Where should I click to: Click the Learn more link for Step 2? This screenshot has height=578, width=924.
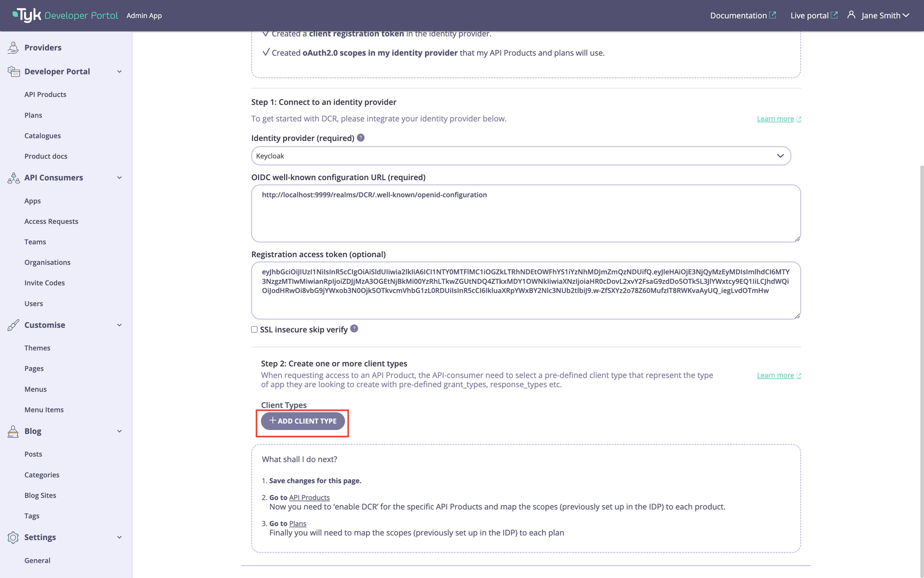tap(776, 375)
